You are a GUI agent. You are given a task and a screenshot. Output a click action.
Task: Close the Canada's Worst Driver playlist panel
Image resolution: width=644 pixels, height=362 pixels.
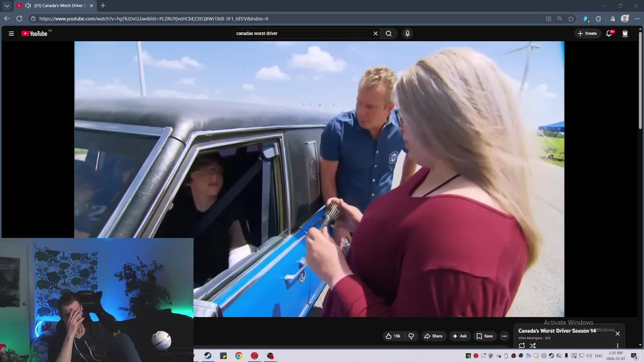(x=617, y=333)
